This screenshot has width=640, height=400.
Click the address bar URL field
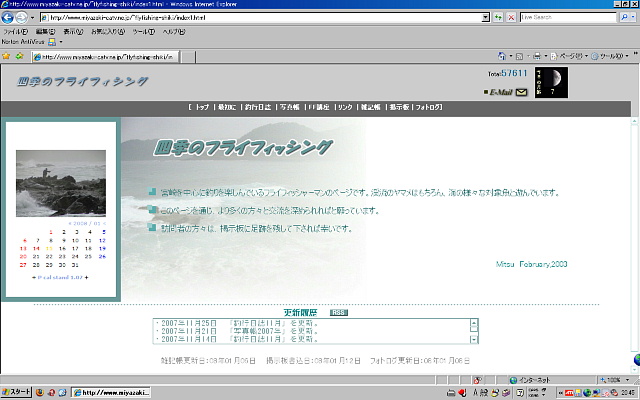point(261,18)
